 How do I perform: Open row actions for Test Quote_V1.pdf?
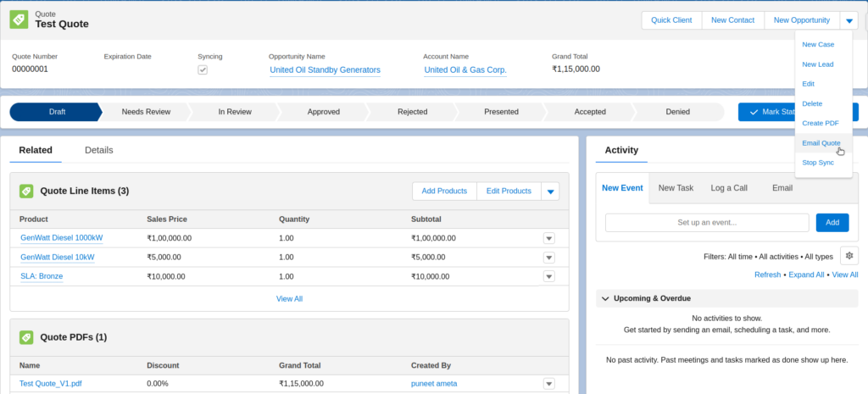point(548,384)
